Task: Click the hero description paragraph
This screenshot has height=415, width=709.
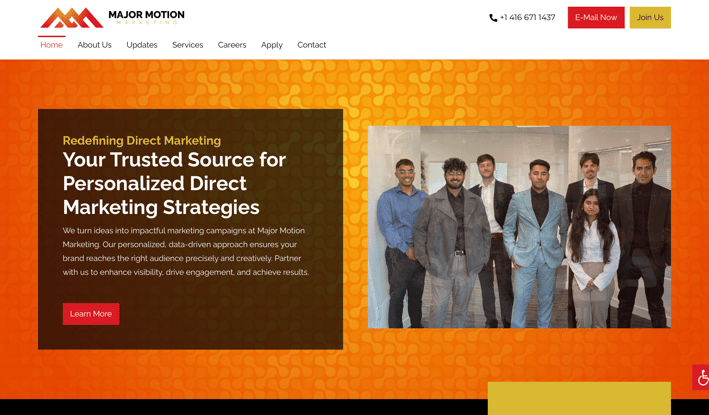Action: click(x=186, y=251)
